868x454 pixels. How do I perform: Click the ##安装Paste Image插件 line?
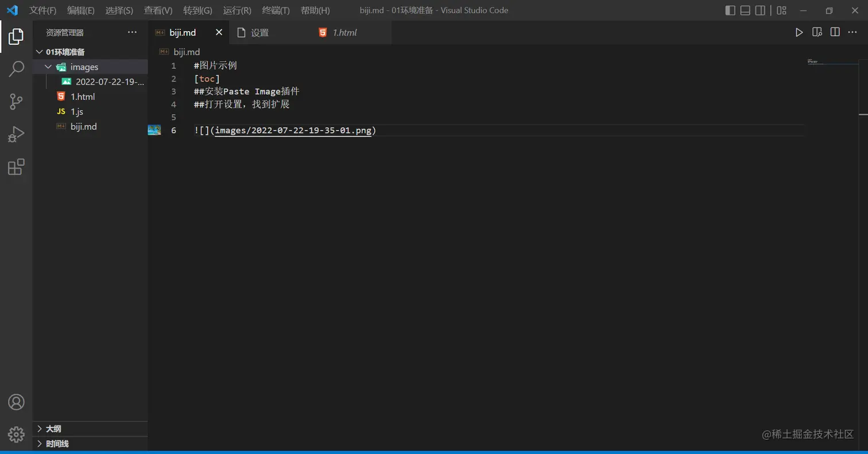[247, 91]
